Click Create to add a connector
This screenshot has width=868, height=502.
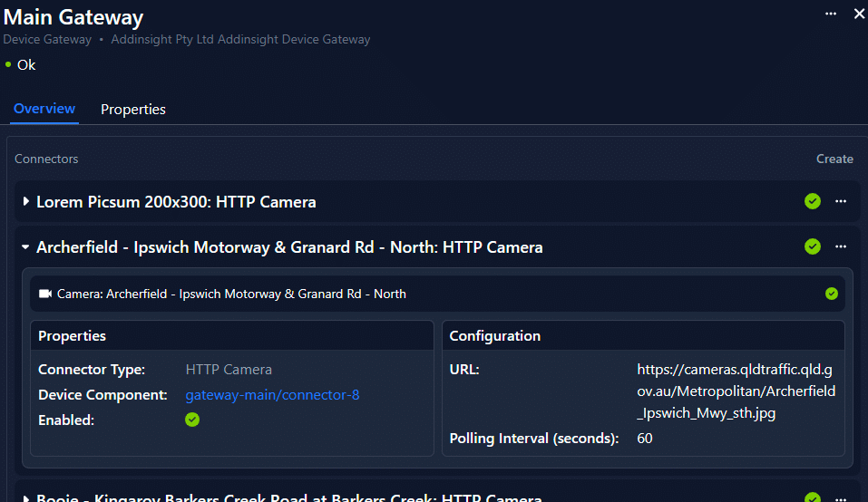834,159
